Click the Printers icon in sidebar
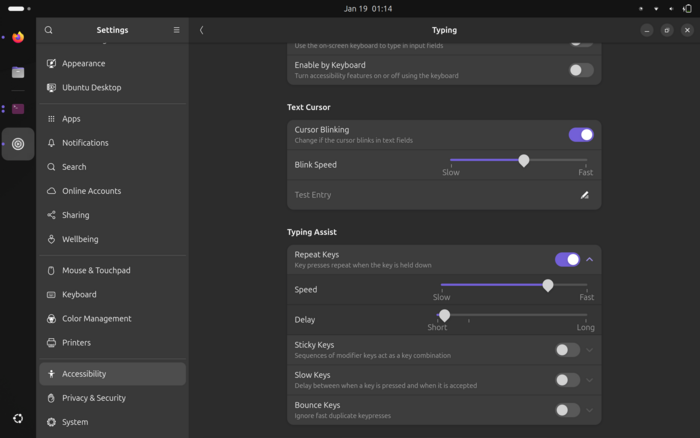 pyautogui.click(x=51, y=343)
